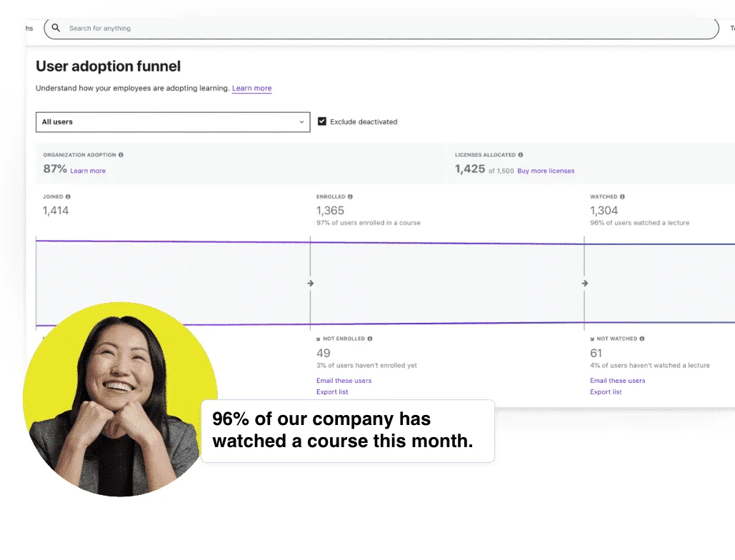Viewport: 735px width, 560px height.
Task: Click the Not Enrolled info icon
Action: click(370, 339)
